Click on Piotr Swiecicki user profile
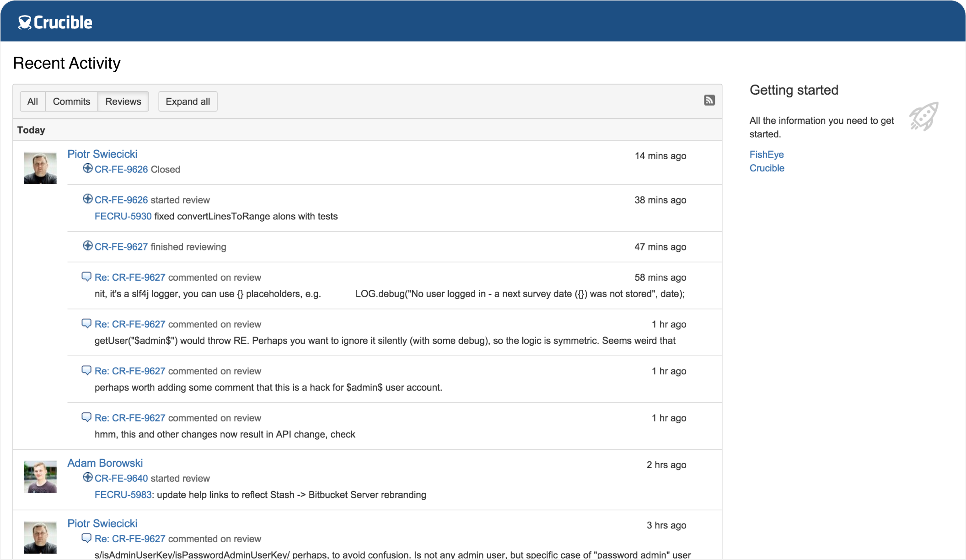 tap(102, 153)
